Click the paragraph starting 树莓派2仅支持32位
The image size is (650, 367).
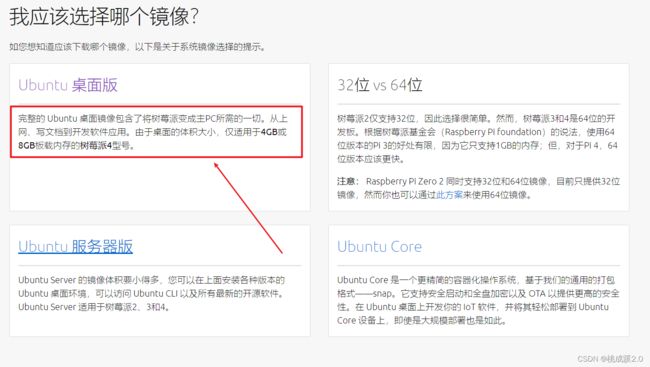click(x=477, y=139)
